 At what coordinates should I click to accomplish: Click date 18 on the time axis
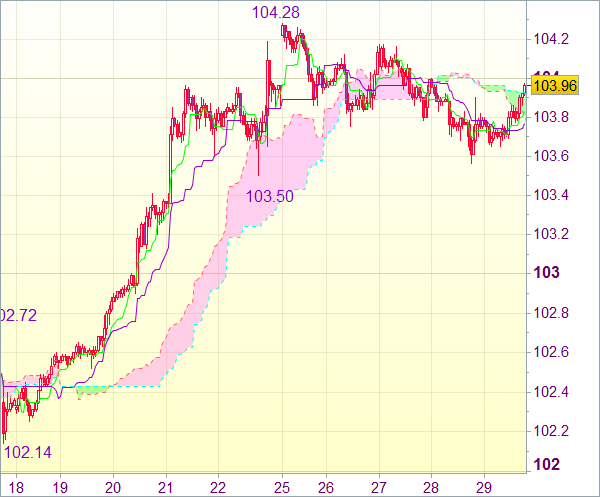click(16, 488)
